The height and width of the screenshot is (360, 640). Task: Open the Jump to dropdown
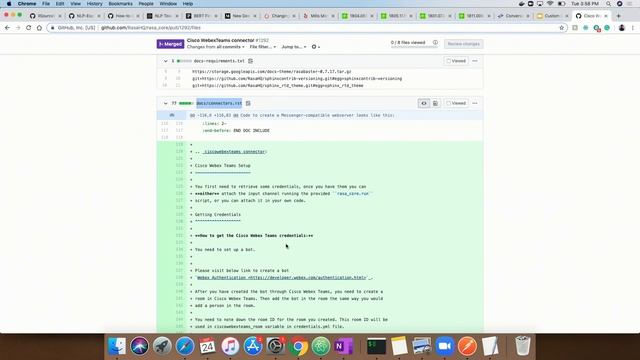point(294,47)
